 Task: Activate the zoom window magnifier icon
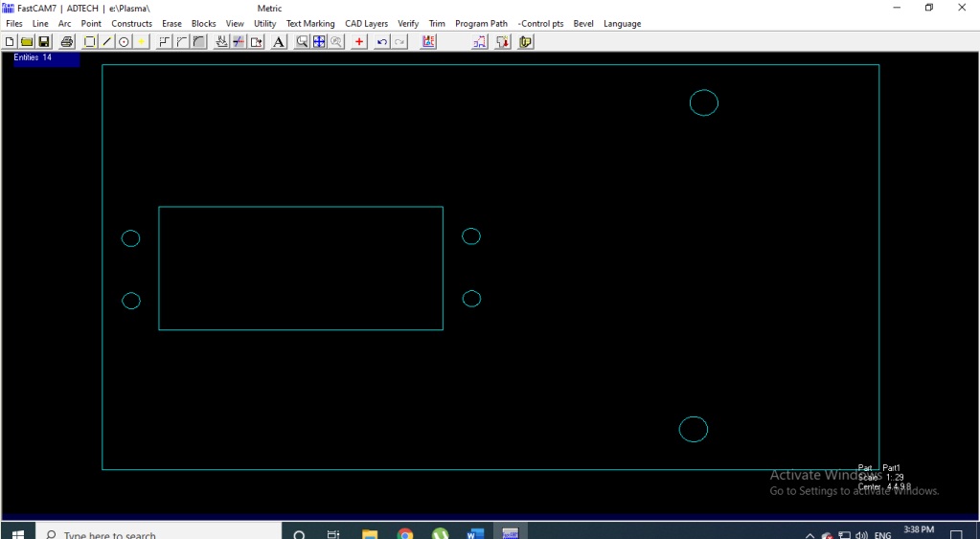point(302,42)
